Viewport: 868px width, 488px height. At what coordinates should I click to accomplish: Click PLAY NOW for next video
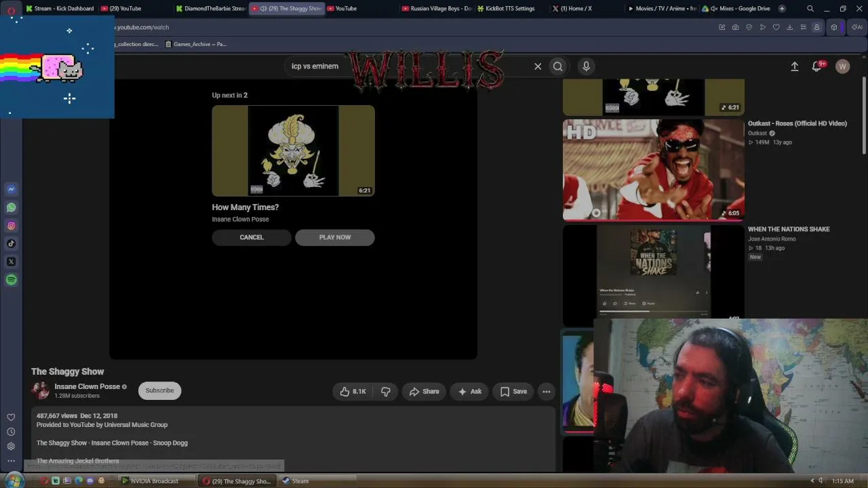(335, 237)
